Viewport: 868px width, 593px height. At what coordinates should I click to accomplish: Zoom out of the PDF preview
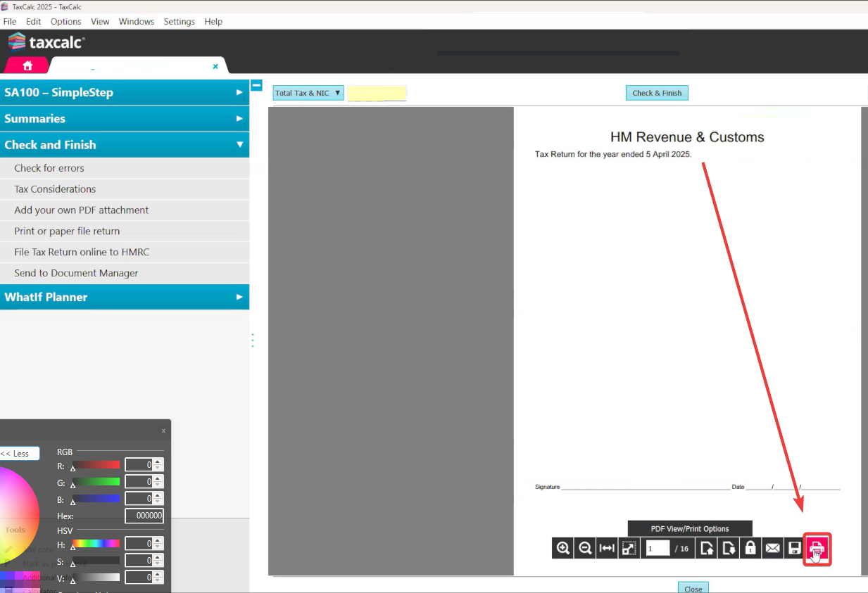[585, 549]
